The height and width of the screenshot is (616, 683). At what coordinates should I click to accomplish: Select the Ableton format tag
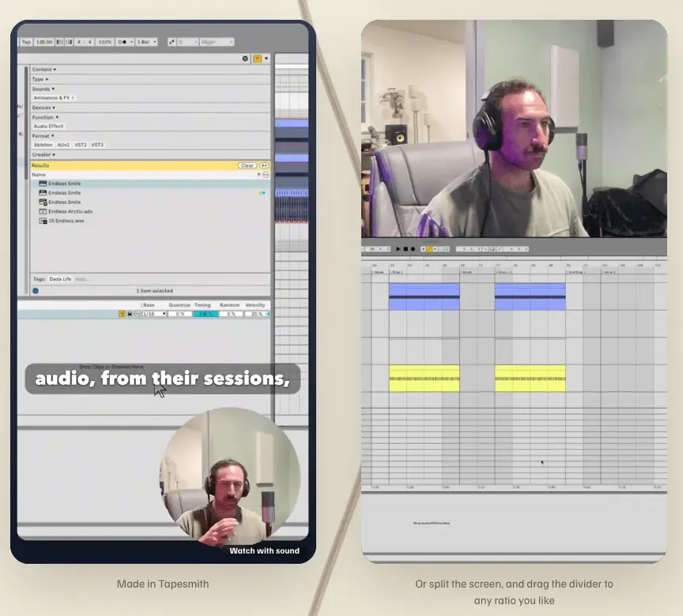pos(43,145)
